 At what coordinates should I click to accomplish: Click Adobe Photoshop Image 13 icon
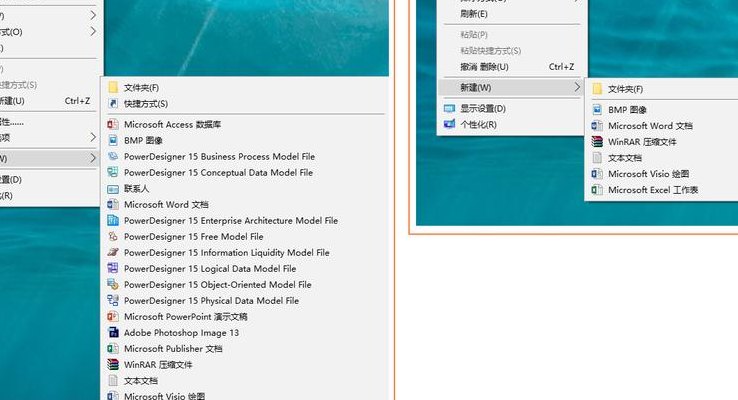(113, 332)
